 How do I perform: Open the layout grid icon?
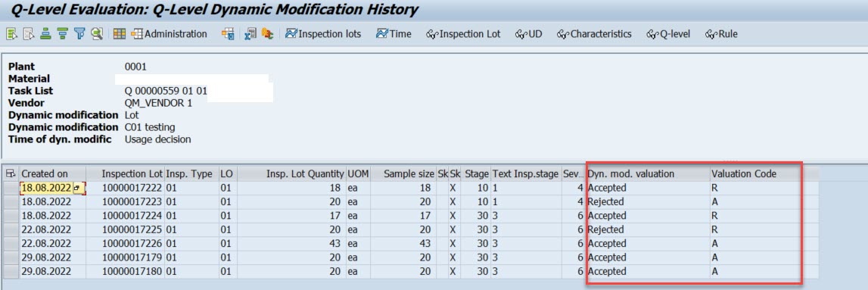tap(119, 34)
